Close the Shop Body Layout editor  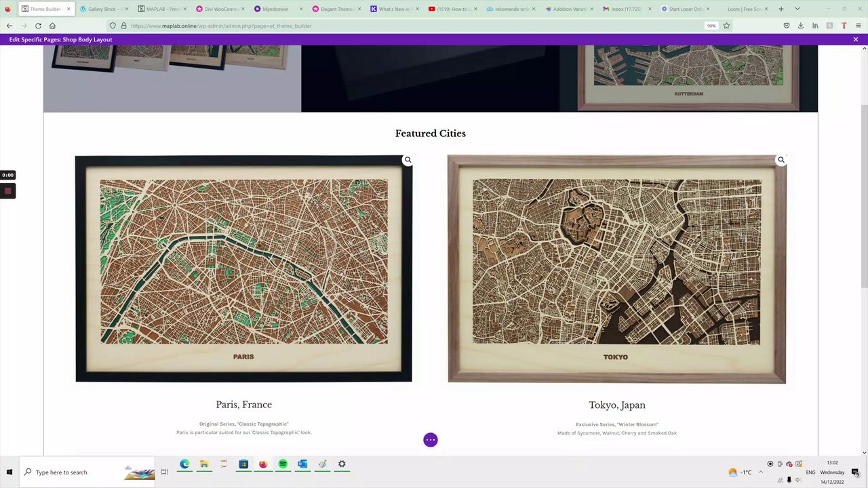[x=856, y=39]
